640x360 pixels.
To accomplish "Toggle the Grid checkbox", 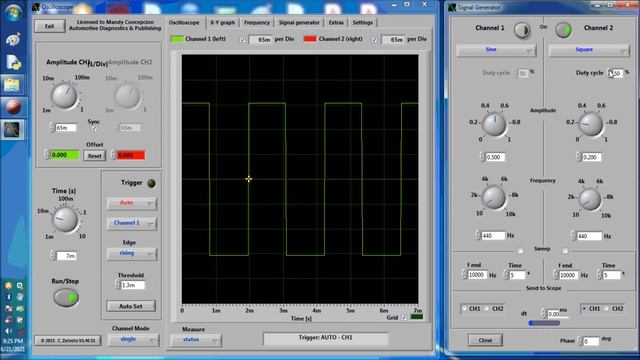I will pos(404,318).
